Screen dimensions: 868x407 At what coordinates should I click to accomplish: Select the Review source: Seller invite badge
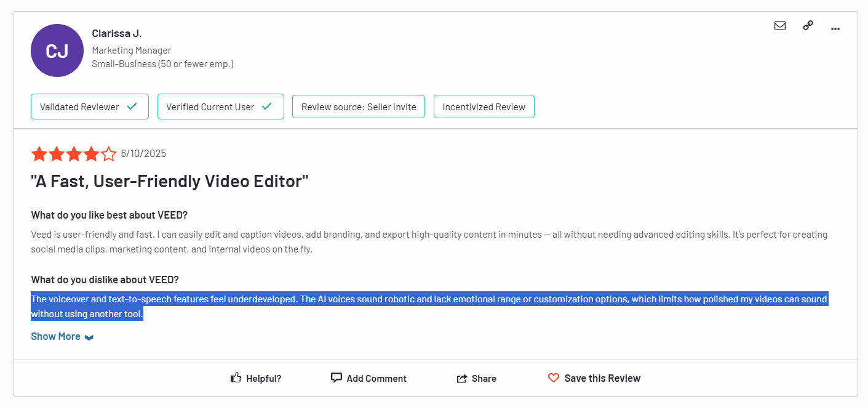(358, 107)
